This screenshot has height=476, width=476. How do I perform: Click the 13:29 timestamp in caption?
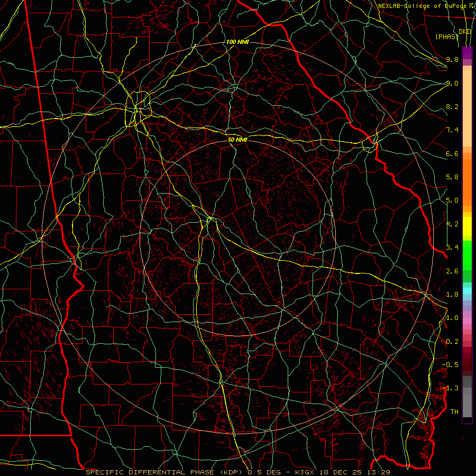379,472
